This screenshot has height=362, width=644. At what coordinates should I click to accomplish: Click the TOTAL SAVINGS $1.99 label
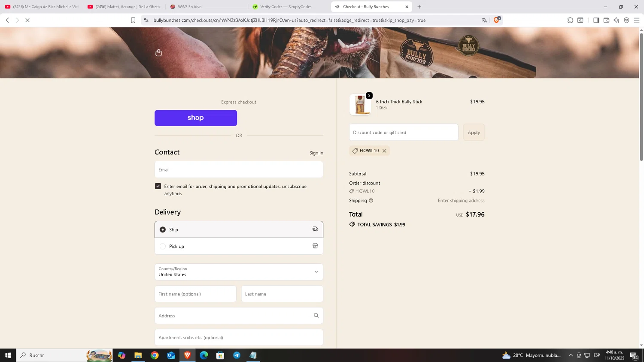(381, 225)
